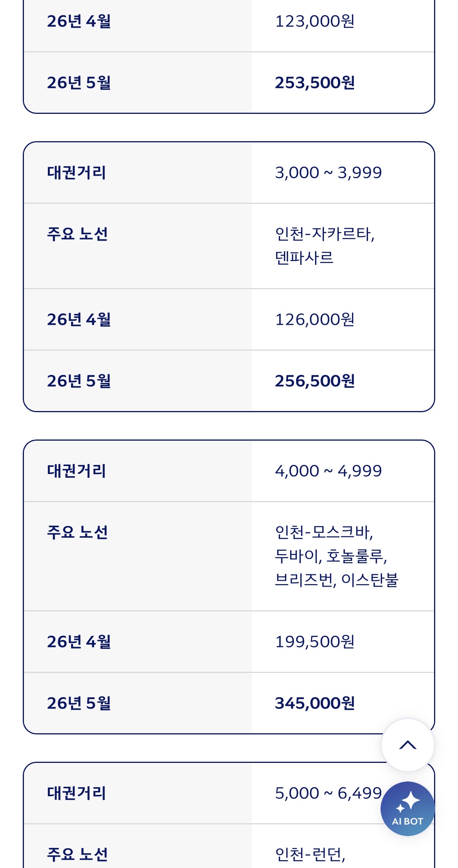Tap the 인천-런던 route text
Screen dimensions: 458x868
pyautogui.click(x=310, y=854)
